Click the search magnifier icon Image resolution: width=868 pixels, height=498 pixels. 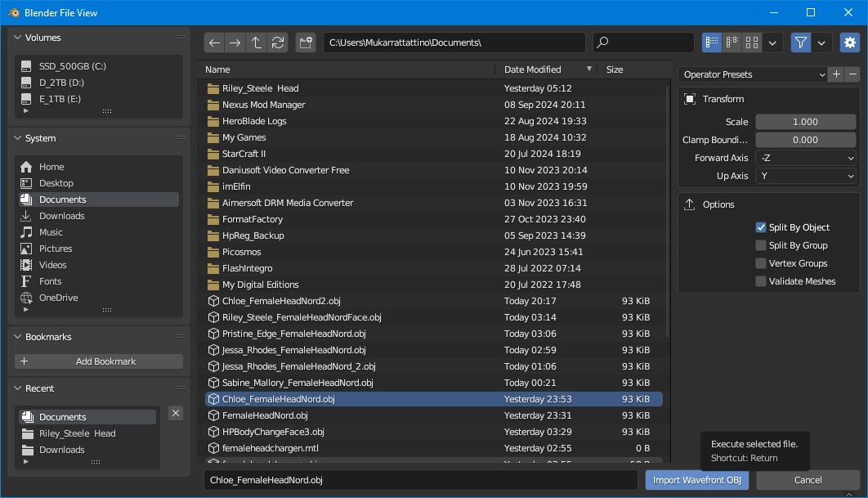point(603,43)
